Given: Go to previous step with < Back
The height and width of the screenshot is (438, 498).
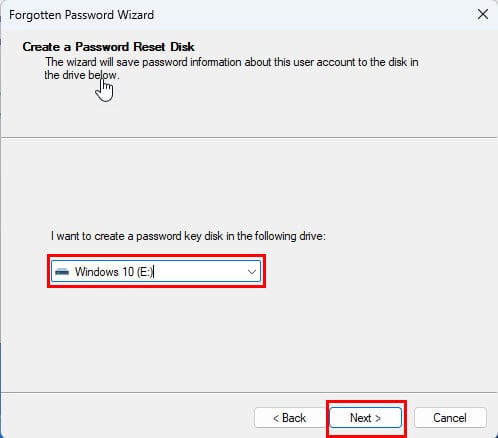Looking at the screenshot, I should 289,418.
